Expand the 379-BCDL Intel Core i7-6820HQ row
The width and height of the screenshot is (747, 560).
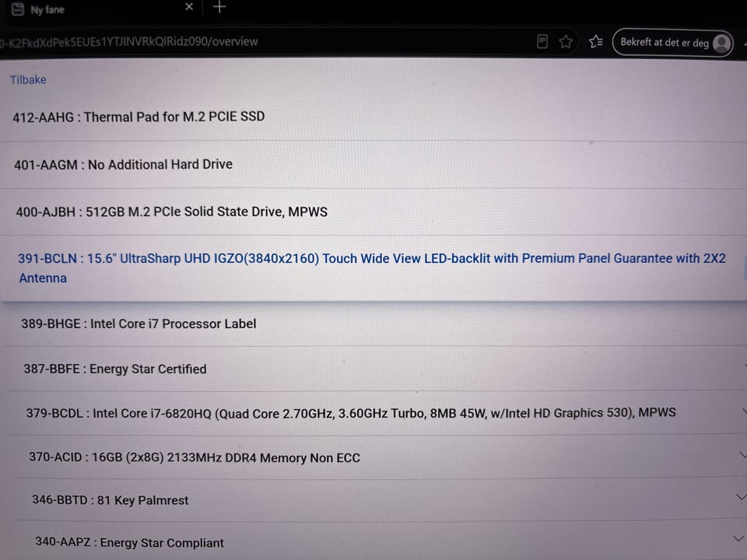point(744,411)
